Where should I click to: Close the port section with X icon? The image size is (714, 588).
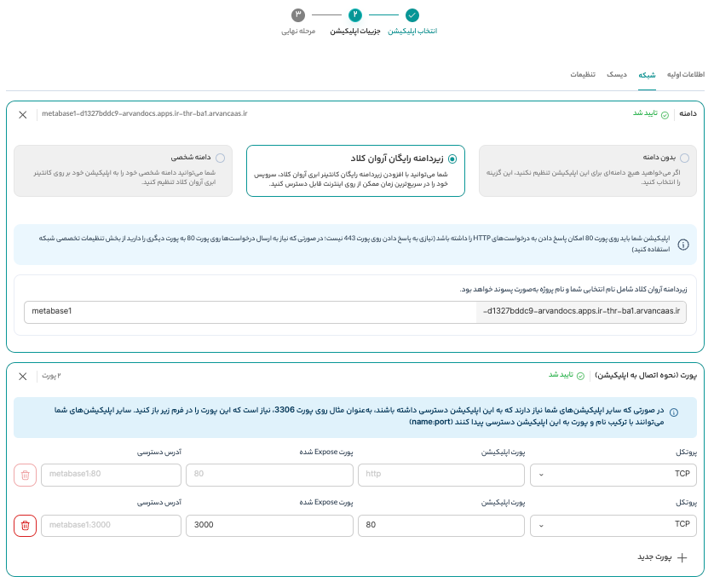click(23, 376)
